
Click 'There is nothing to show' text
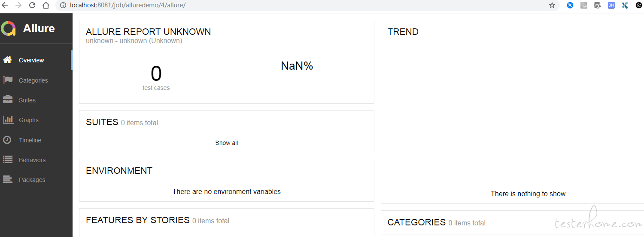[x=528, y=194]
